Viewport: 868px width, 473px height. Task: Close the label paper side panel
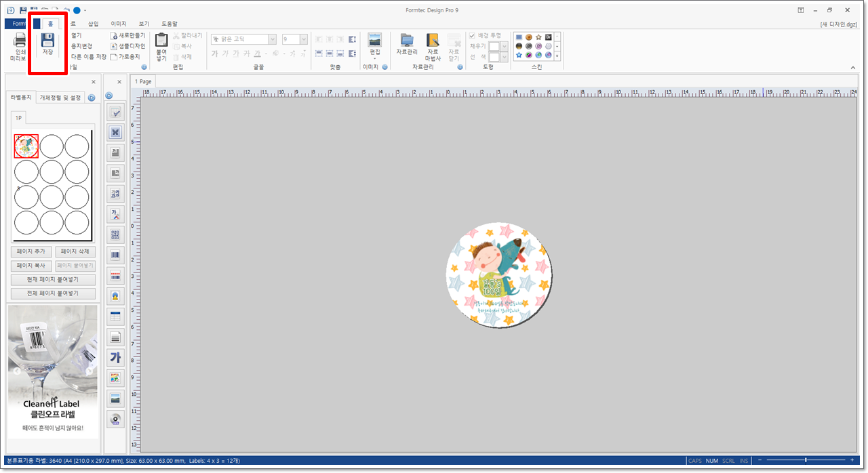tap(94, 82)
